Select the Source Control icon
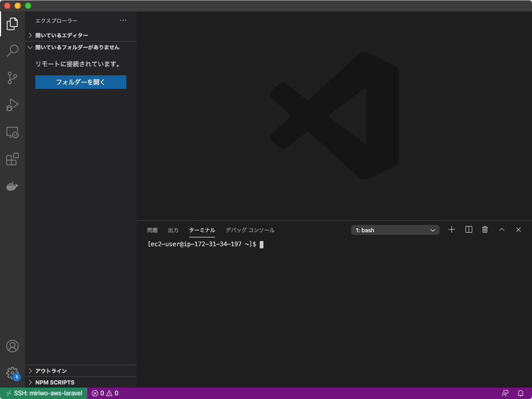Viewport: 532px width, 399px height. 12,78
